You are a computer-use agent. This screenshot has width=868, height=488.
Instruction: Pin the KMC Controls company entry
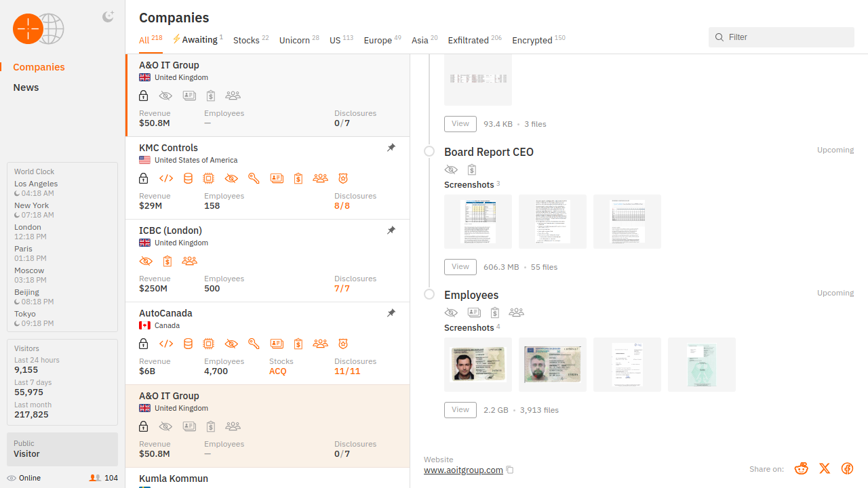pyautogui.click(x=391, y=148)
